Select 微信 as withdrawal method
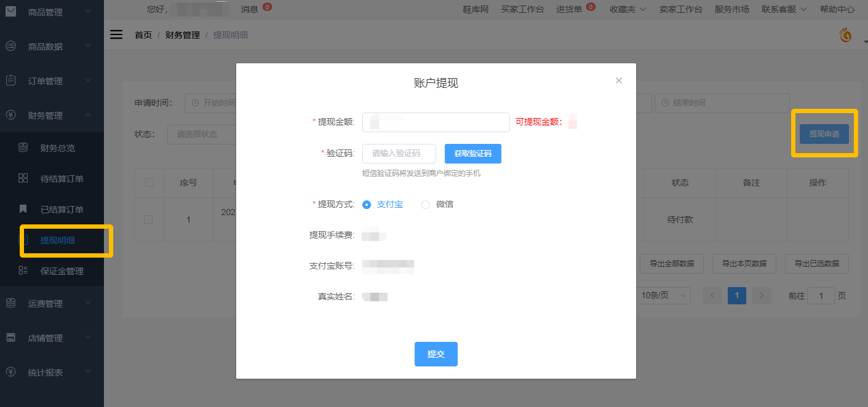868x407 pixels. (426, 205)
